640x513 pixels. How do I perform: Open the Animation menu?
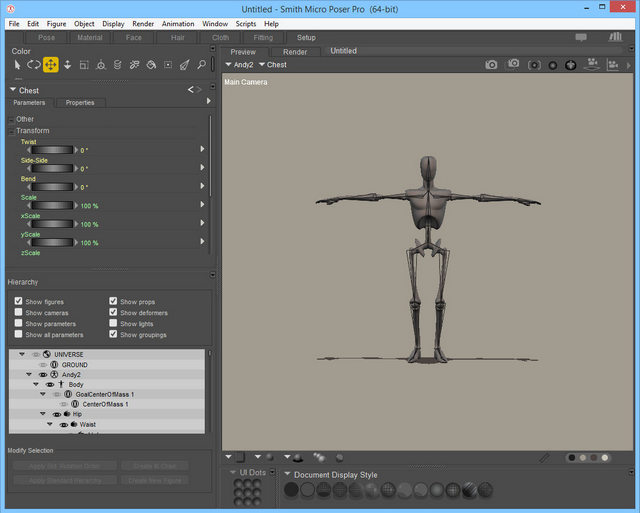pos(178,23)
